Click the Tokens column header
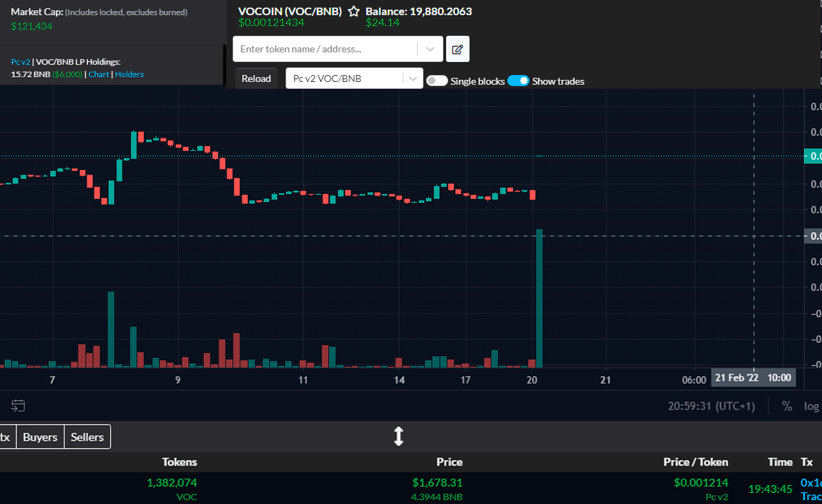Screen dimensions: 822x504 coord(179,462)
